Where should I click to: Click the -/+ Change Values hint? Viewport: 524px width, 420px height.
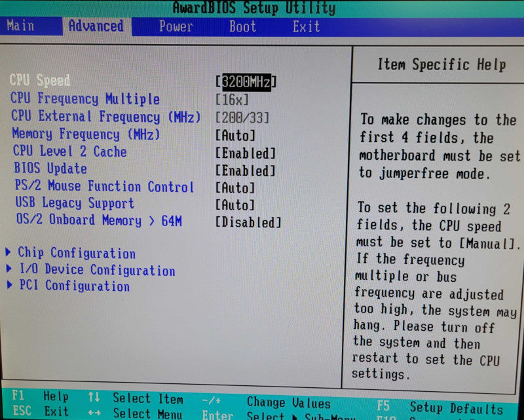(267, 402)
